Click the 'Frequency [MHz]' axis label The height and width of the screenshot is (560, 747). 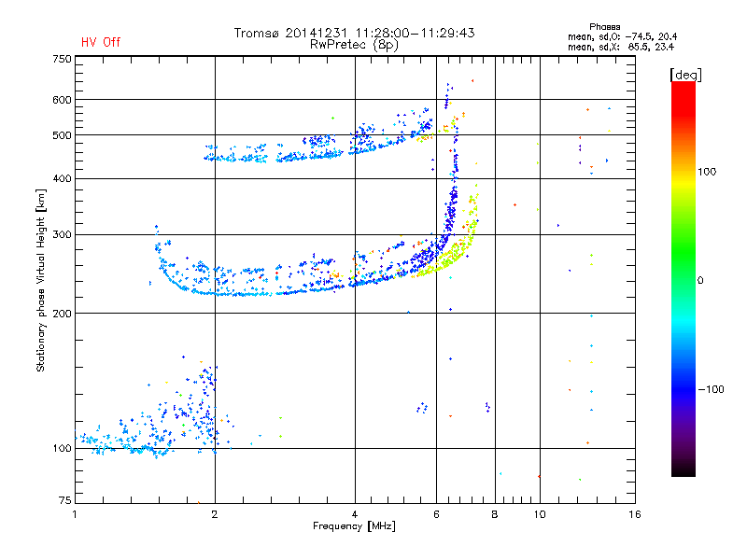pyautogui.click(x=354, y=526)
